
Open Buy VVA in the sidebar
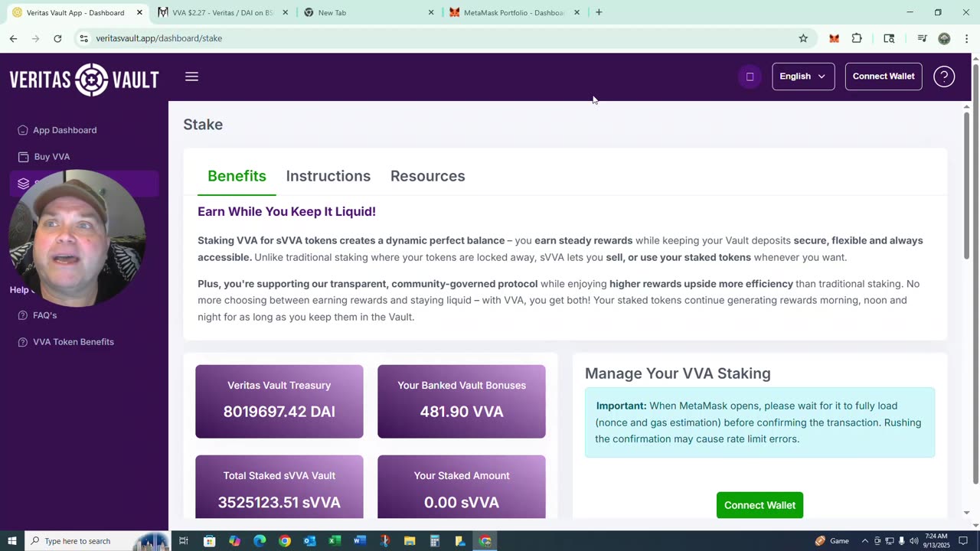52,157
